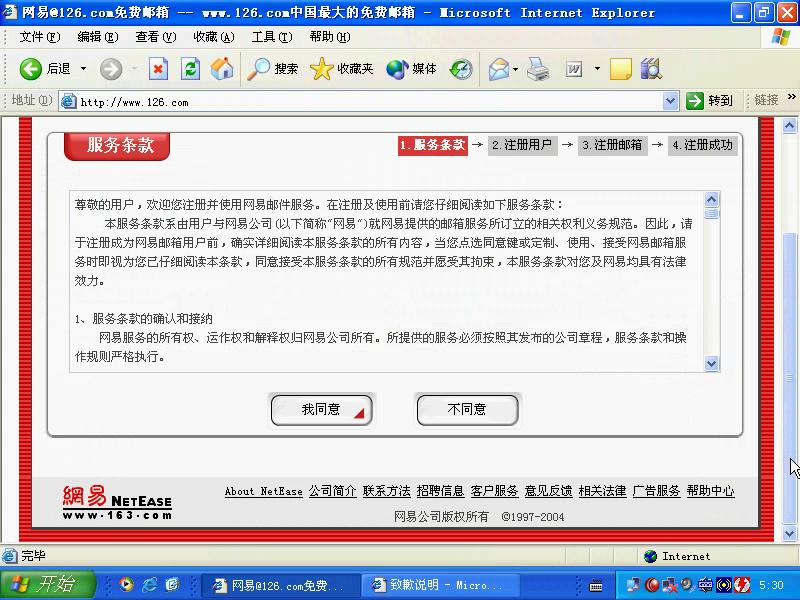
Task: Click terms box scroll up arrow
Action: point(711,199)
